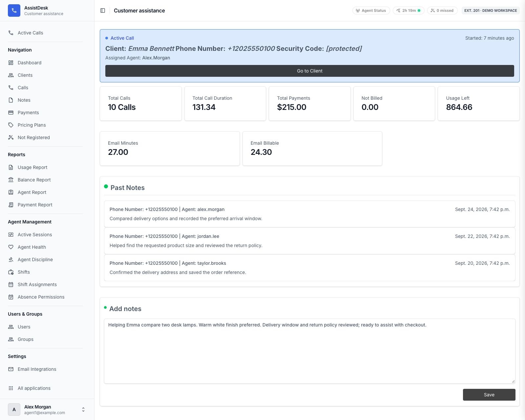Click the Email Minutes 27.00 card
Viewport: 525px width, 420px height.
coord(170,148)
